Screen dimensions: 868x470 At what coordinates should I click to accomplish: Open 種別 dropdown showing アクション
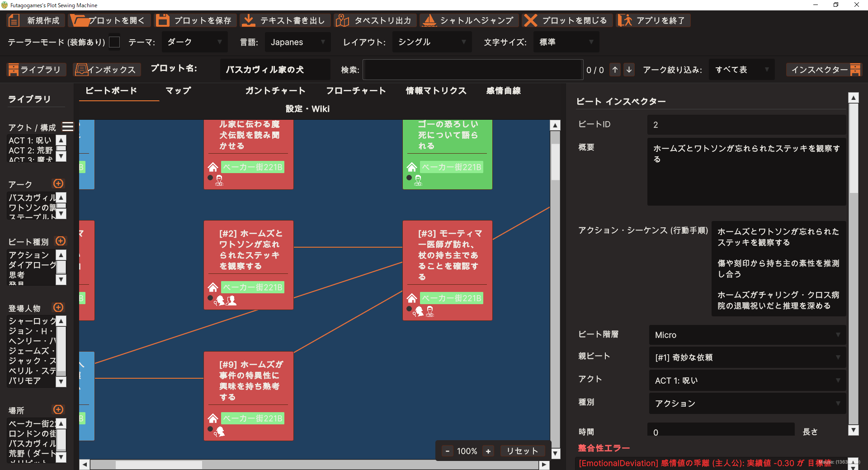747,403
